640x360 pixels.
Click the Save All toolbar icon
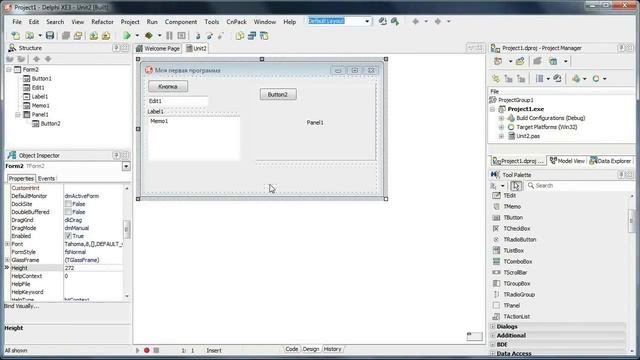point(65,36)
